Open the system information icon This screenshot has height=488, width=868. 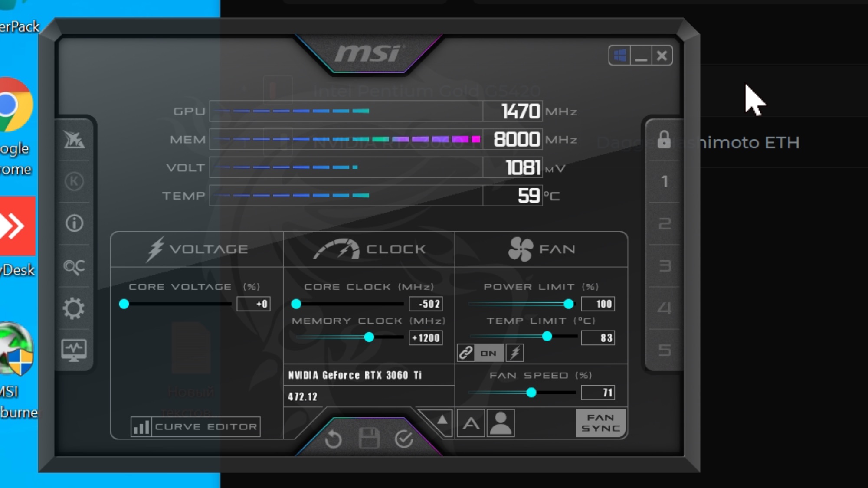pos(74,223)
